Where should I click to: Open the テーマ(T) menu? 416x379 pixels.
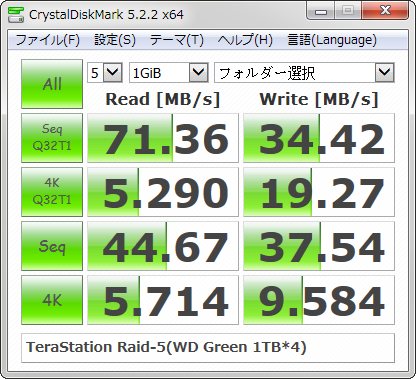pyautogui.click(x=177, y=40)
